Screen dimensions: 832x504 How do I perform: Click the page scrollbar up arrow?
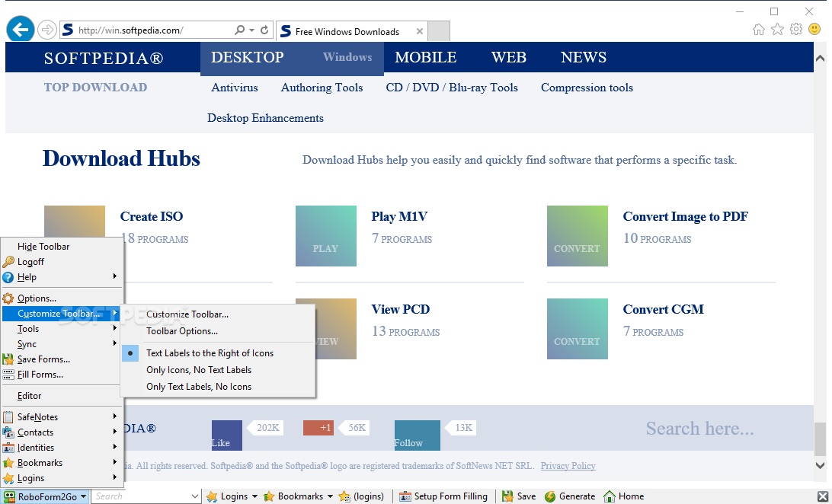tap(821, 59)
